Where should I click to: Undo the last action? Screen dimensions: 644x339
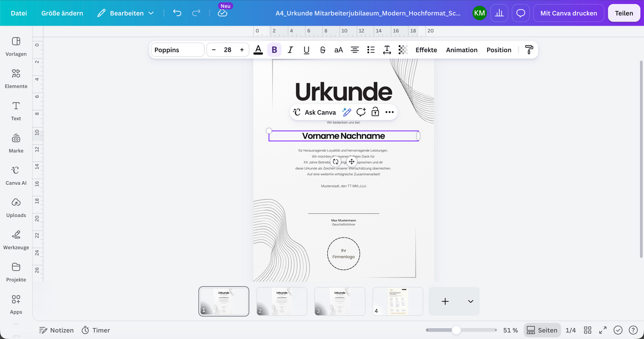(x=177, y=13)
